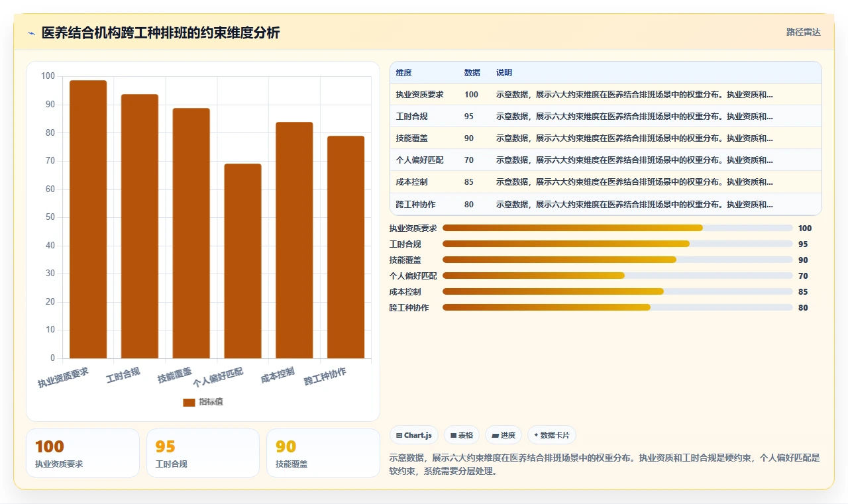This screenshot has width=848, height=504.
Task: Select the 进度 tag chip
Action: tap(503, 435)
